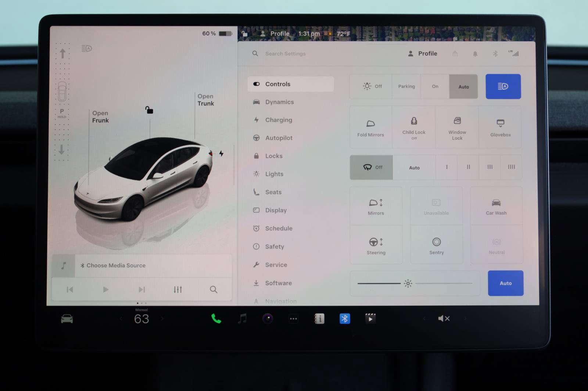Mute audio using the speaker icon
Image resolution: width=588 pixels, height=391 pixels.
pos(444,319)
